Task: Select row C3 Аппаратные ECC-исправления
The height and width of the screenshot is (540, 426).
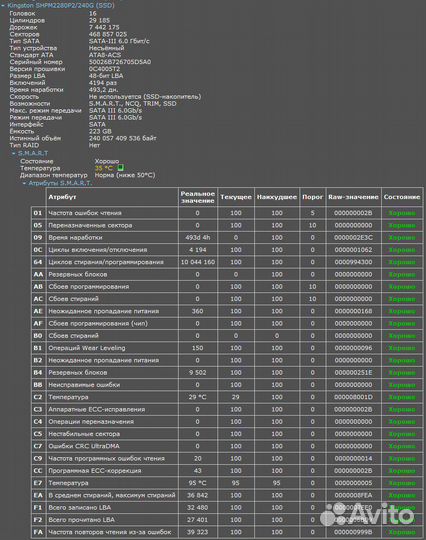Action: click(x=227, y=409)
